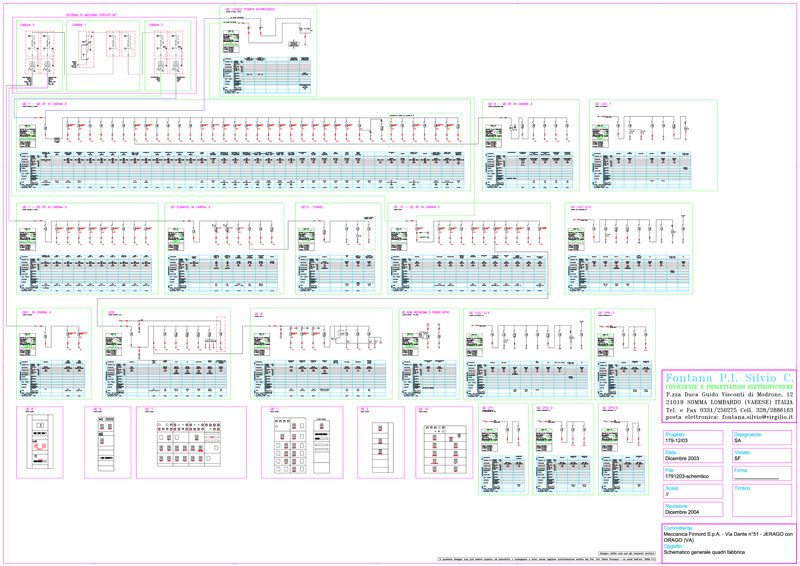Select project number '179-12/03'
The width and height of the screenshot is (800, 566).
click(x=676, y=440)
